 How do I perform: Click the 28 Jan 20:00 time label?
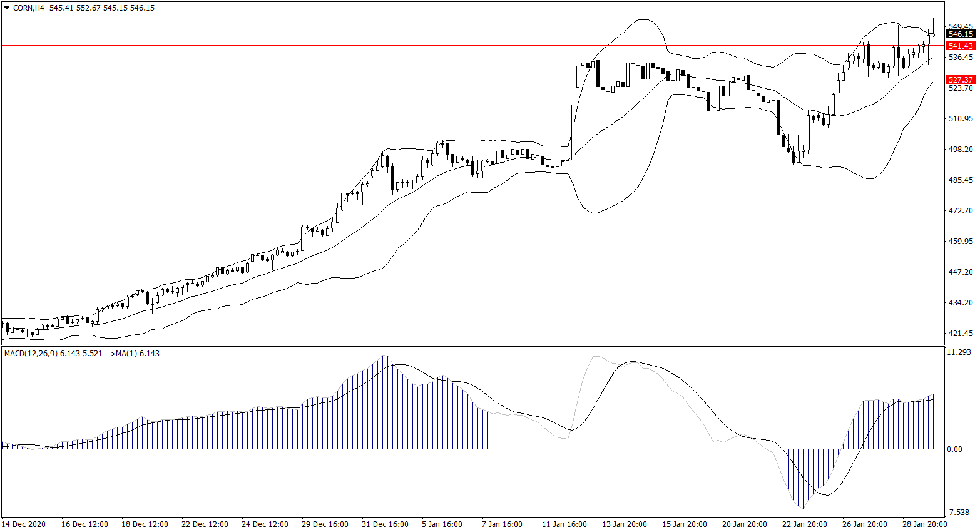coord(924,524)
